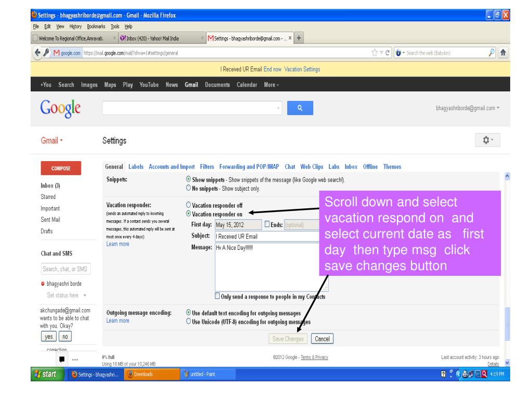Open the Downloads taskbar item

point(152,374)
